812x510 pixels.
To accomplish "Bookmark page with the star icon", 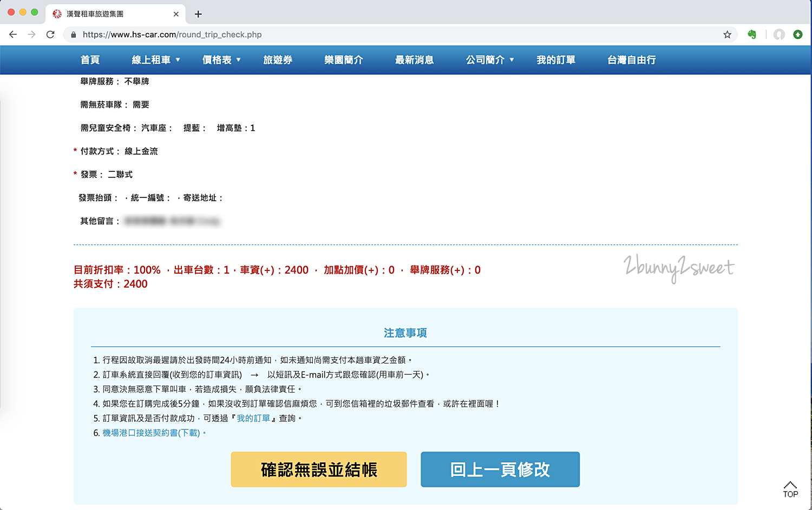I will (727, 35).
